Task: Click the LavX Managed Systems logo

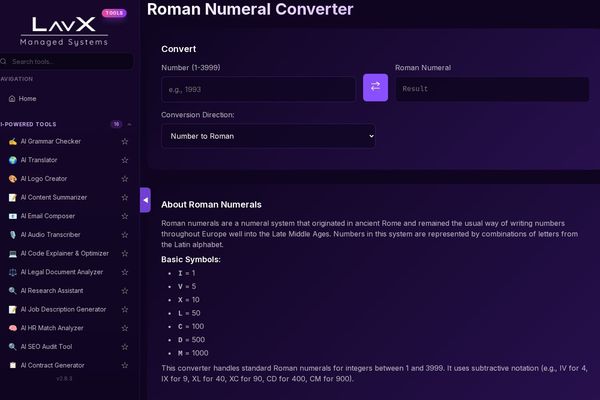Action: [64, 31]
